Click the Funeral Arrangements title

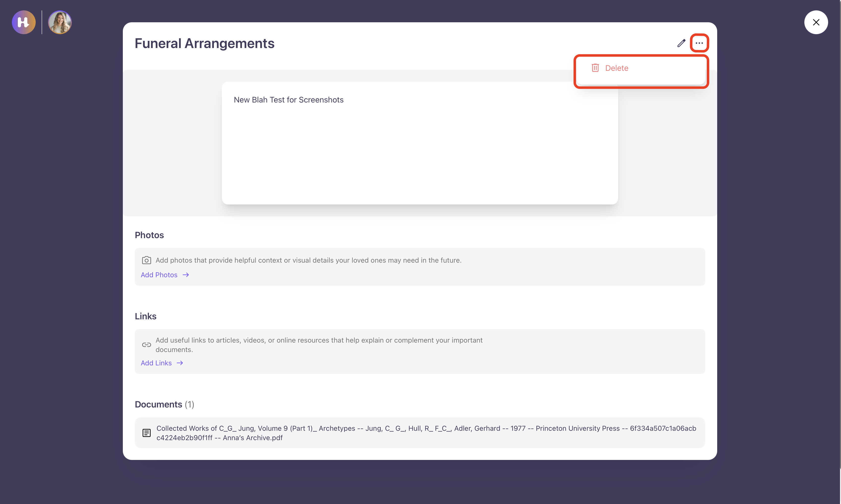[x=205, y=44]
